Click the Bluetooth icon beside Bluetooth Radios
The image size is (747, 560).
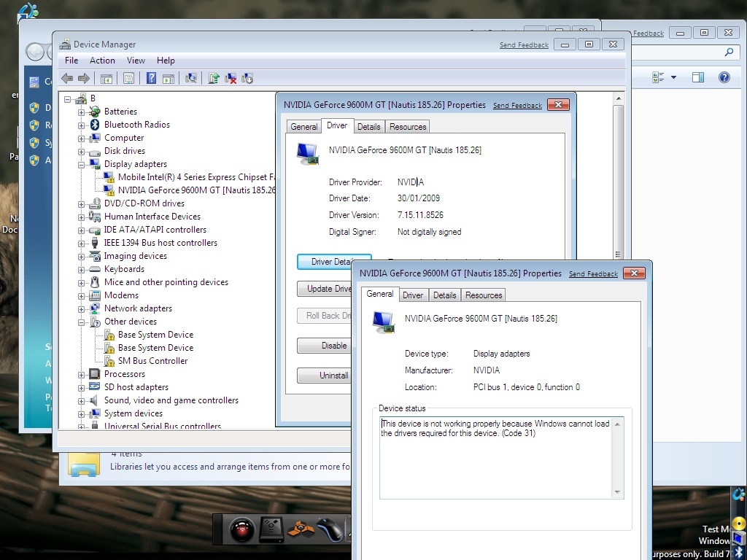[x=95, y=125]
